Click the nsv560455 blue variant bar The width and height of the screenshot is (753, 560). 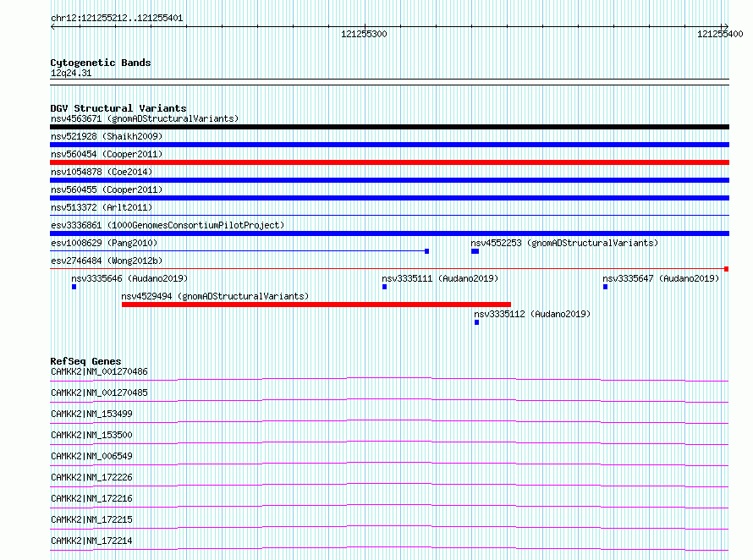(x=389, y=198)
